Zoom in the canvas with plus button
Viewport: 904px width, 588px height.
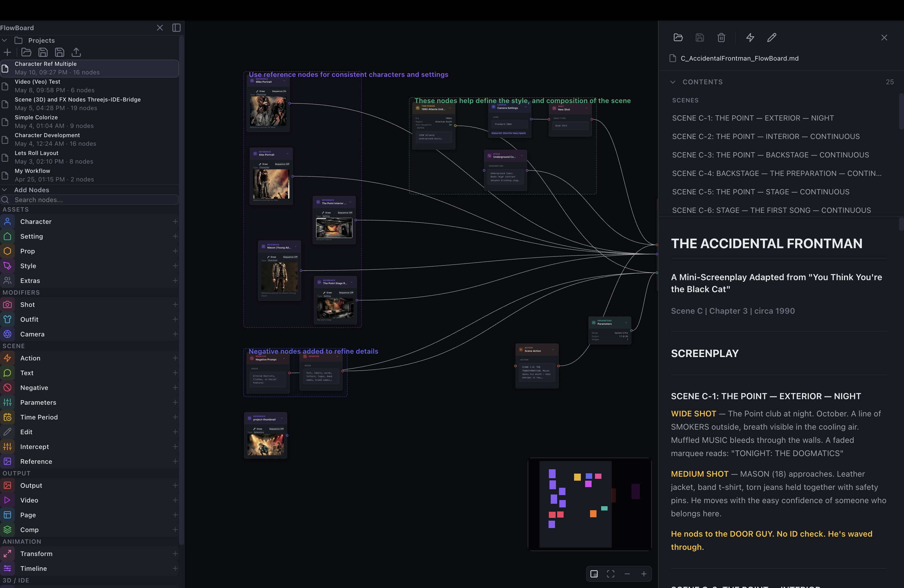[644, 574]
